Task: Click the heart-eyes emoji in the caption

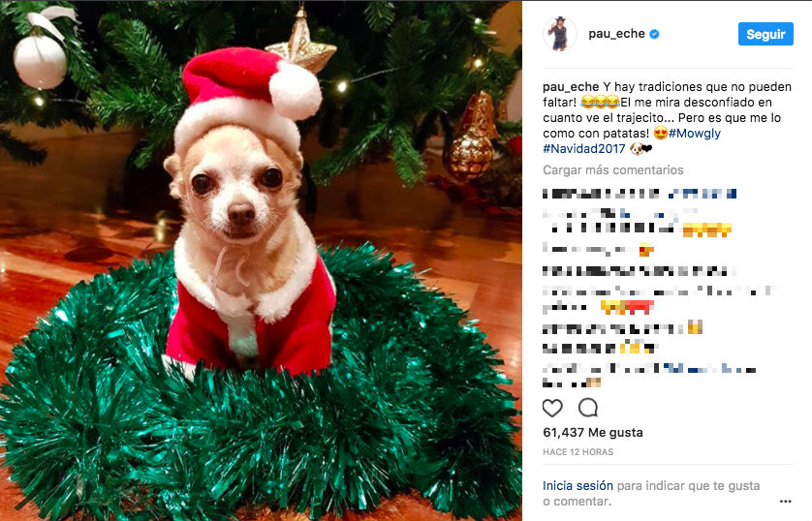Action: [660, 134]
